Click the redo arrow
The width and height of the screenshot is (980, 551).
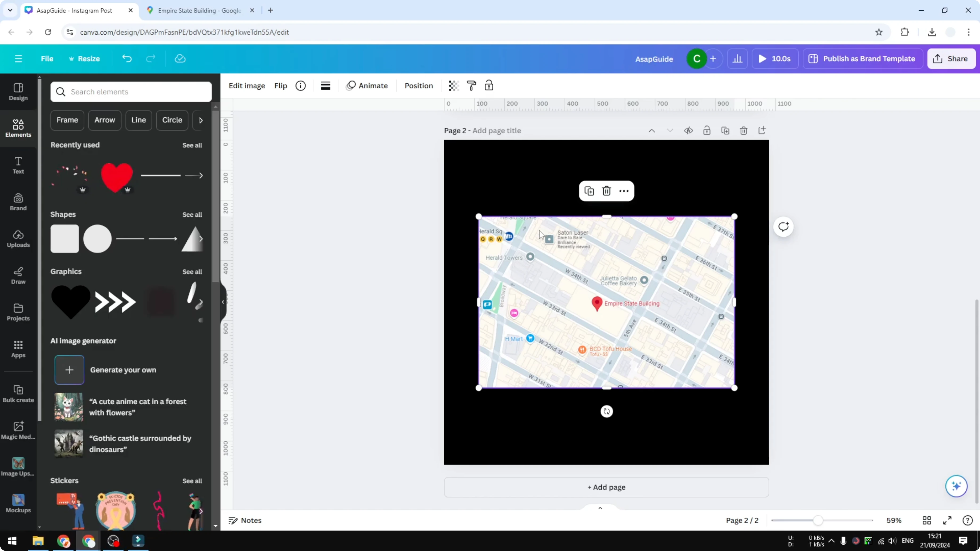151,59
